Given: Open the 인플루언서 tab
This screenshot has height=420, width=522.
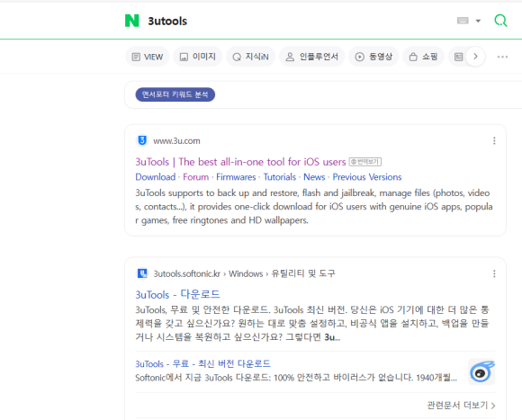Looking at the screenshot, I should point(312,57).
